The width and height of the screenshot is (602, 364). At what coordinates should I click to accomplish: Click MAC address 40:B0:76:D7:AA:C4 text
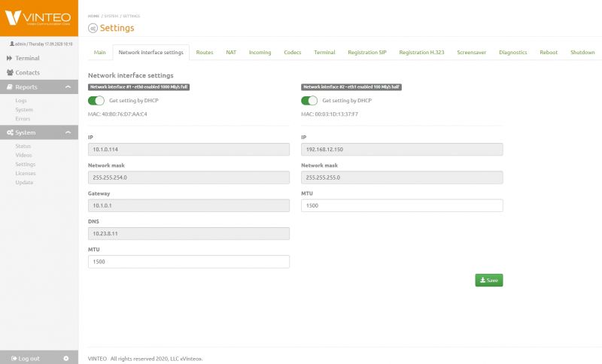117,114
